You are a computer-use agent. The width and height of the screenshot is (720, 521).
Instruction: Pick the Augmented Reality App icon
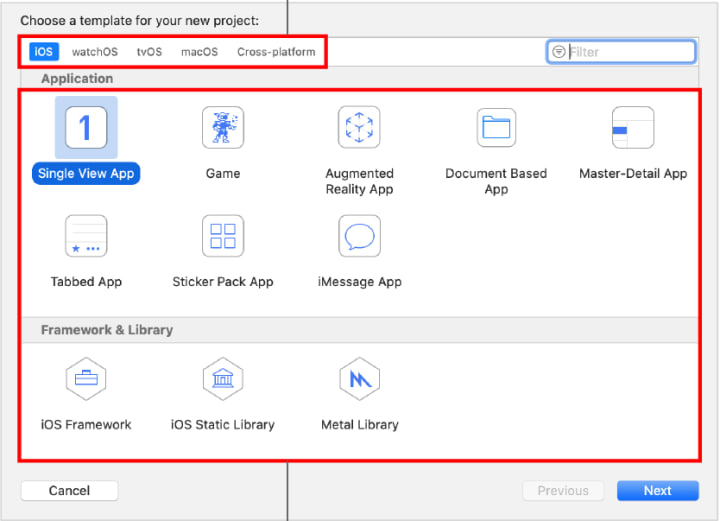pos(359,128)
